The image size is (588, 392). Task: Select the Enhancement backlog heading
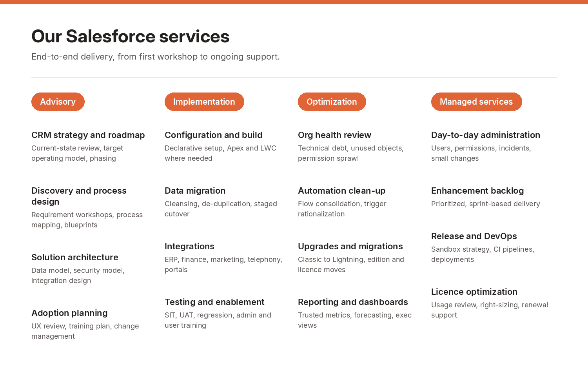(477, 191)
